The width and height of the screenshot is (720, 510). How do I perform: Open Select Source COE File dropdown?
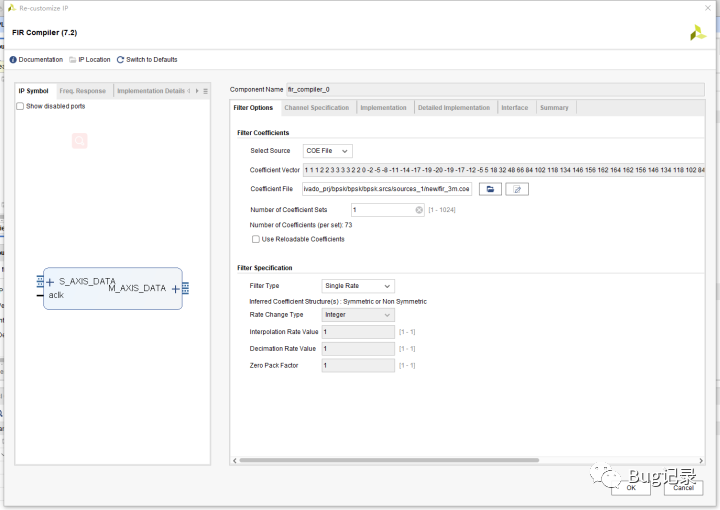click(328, 151)
